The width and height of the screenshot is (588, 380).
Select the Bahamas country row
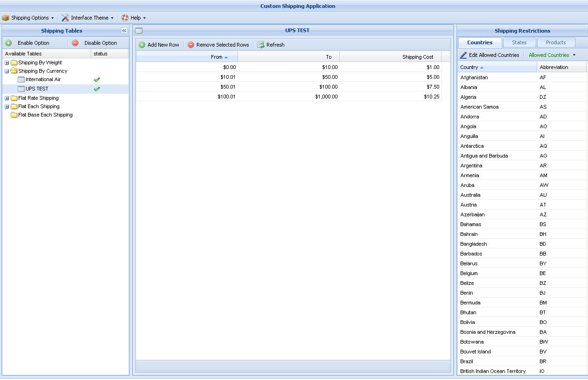pos(522,224)
